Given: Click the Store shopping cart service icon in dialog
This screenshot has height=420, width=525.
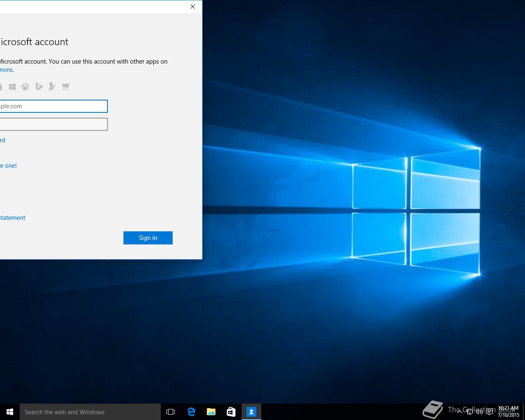Looking at the screenshot, I should point(66,86).
